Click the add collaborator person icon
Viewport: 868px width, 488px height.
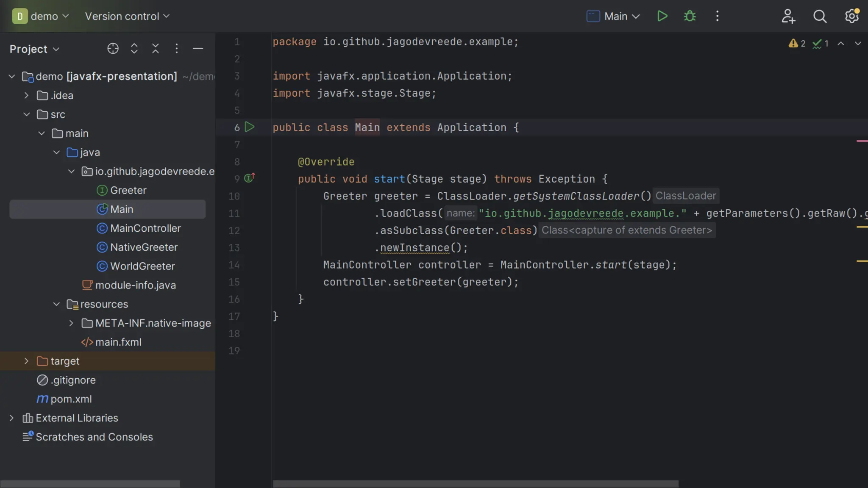(788, 16)
